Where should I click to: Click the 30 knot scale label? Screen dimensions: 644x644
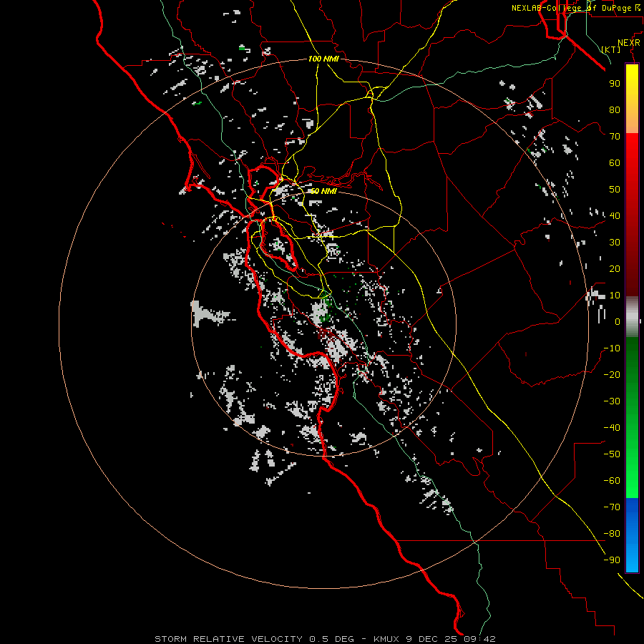coord(615,243)
